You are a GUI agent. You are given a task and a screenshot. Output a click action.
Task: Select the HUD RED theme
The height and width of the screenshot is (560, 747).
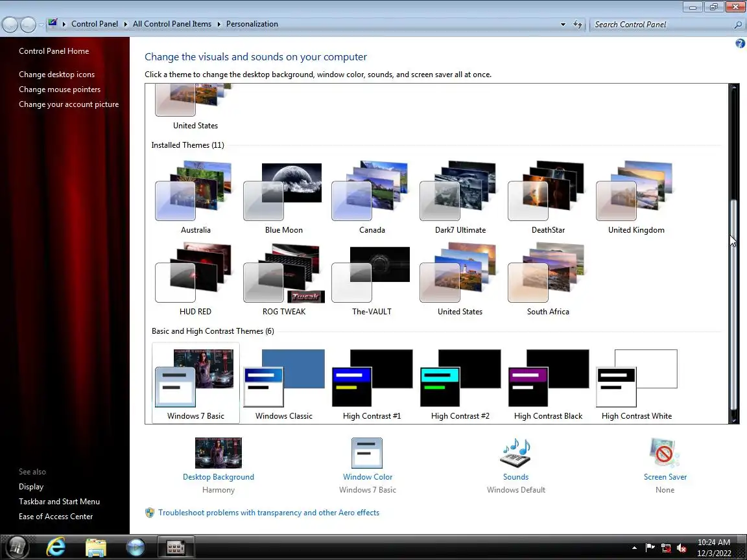(x=195, y=279)
